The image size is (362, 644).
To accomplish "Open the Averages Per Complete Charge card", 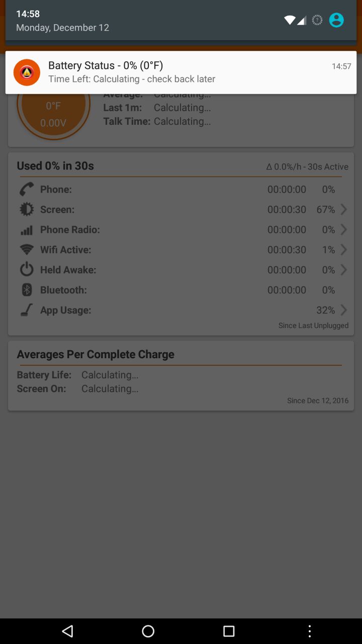I will [181, 376].
